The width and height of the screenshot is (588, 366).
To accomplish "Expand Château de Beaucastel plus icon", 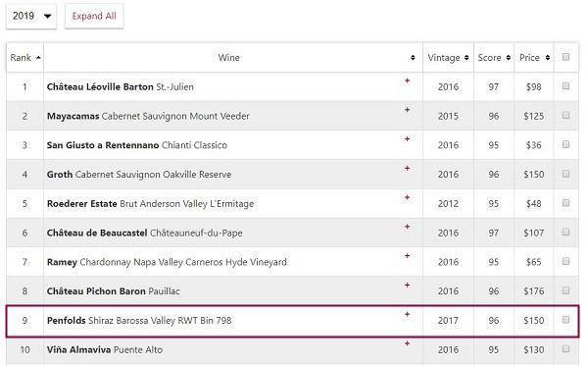I will point(407,227).
